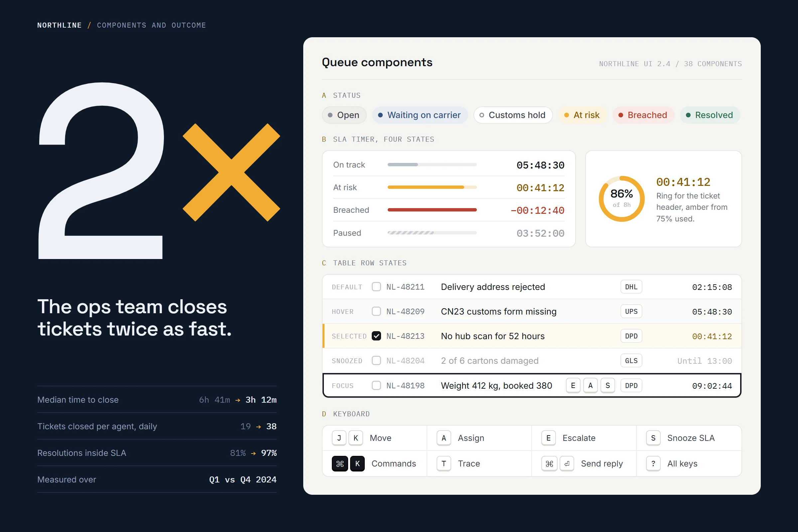Click the 86% SLA ring indicator
Screen dimensions: 798x532
621,199
